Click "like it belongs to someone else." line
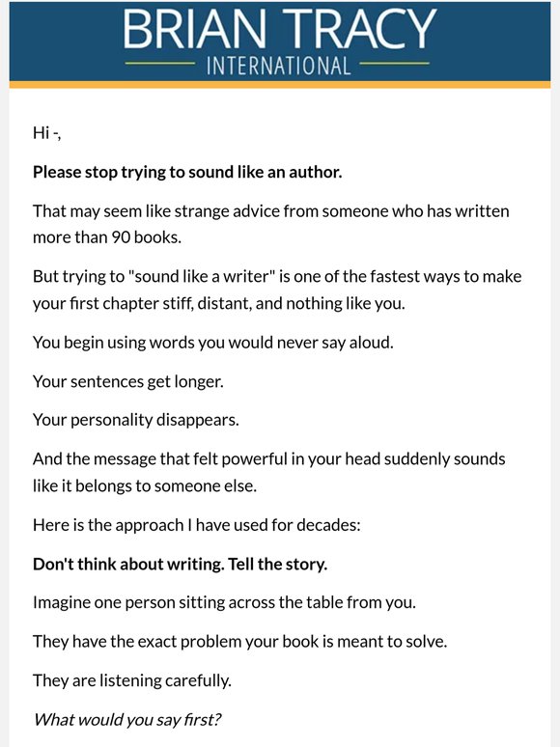The image size is (560, 747). point(145,485)
